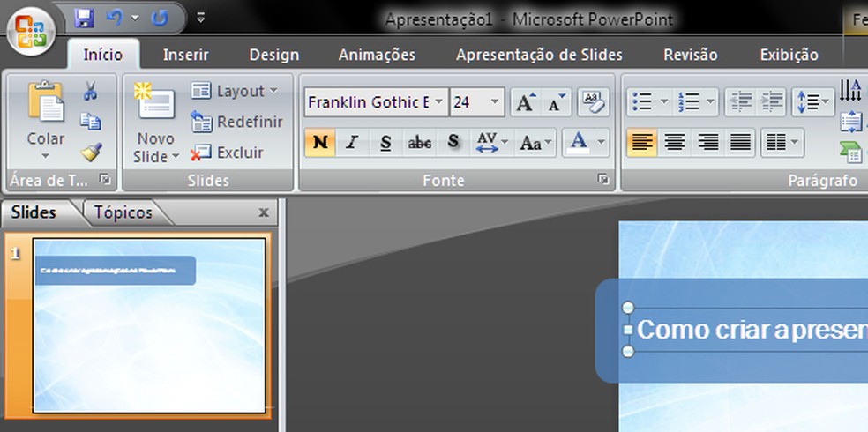Close the slides pane with the X
Image resolution: width=868 pixels, height=432 pixels.
click(x=264, y=212)
